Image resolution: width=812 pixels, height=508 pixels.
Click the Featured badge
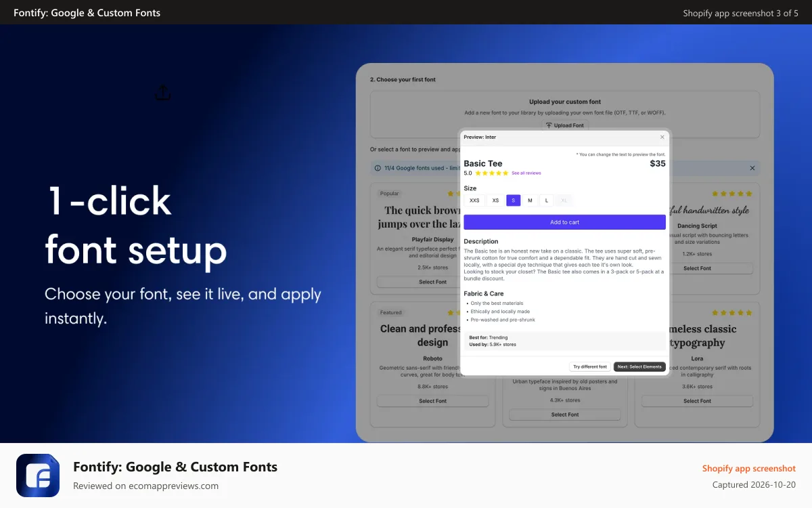(x=391, y=313)
